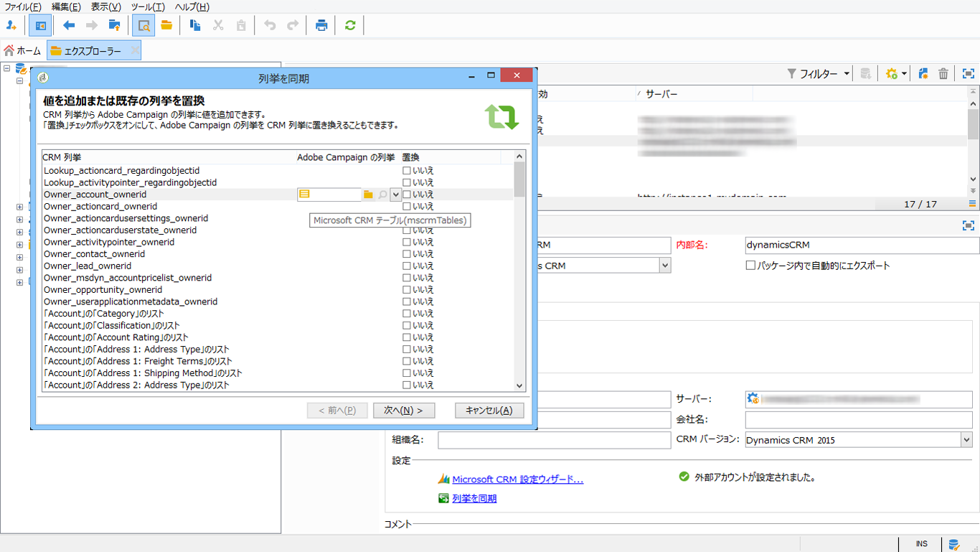
Task: Click the 列挙を同期 link
Action: 474,498
